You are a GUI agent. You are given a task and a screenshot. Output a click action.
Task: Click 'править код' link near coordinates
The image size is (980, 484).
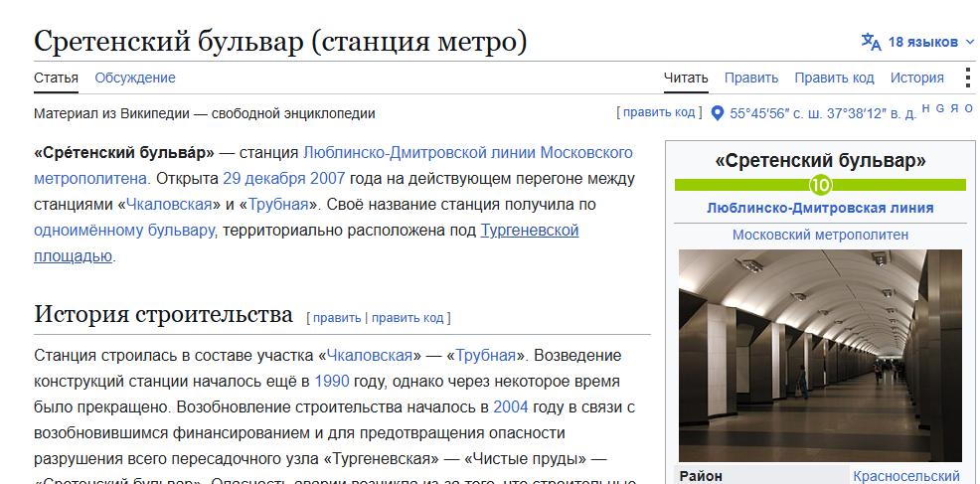[x=659, y=112]
